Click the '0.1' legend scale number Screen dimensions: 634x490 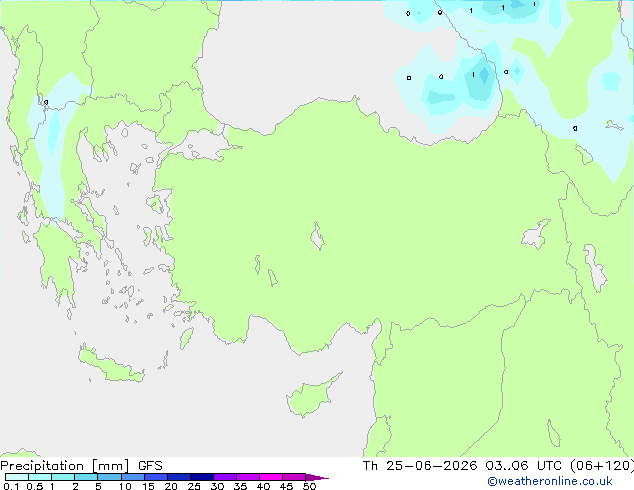click(x=11, y=486)
